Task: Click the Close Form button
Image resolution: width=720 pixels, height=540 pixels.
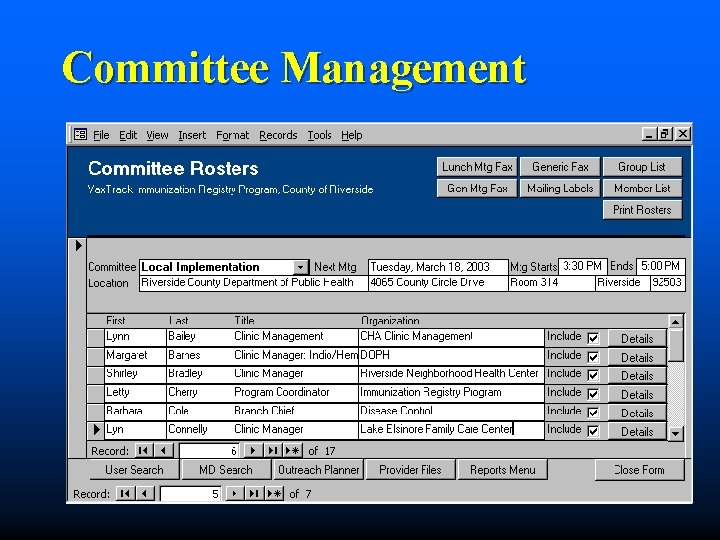Action: [x=639, y=470]
